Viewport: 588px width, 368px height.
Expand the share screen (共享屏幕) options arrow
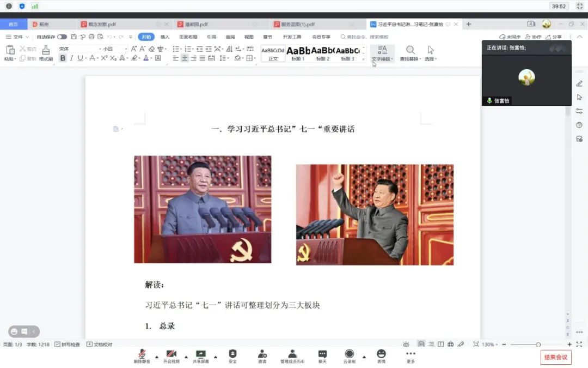point(215,358)
